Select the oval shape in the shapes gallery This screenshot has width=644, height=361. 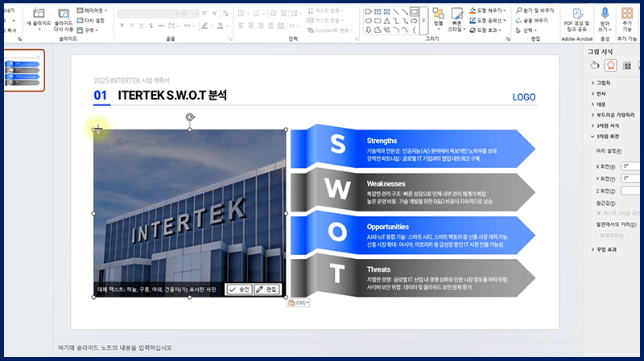(369, 21)
